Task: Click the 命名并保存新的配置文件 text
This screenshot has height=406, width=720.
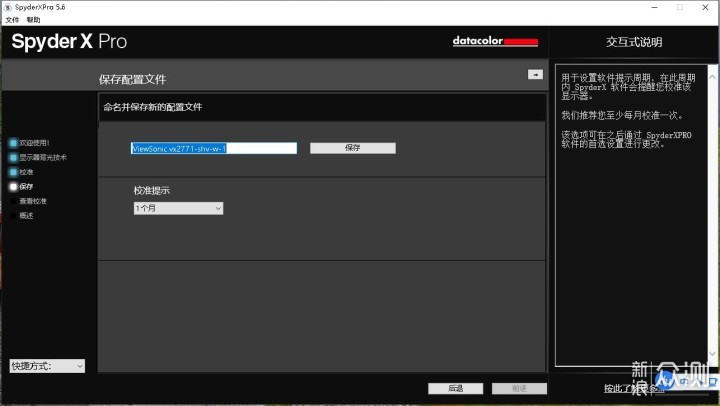Action: (152, 107)
